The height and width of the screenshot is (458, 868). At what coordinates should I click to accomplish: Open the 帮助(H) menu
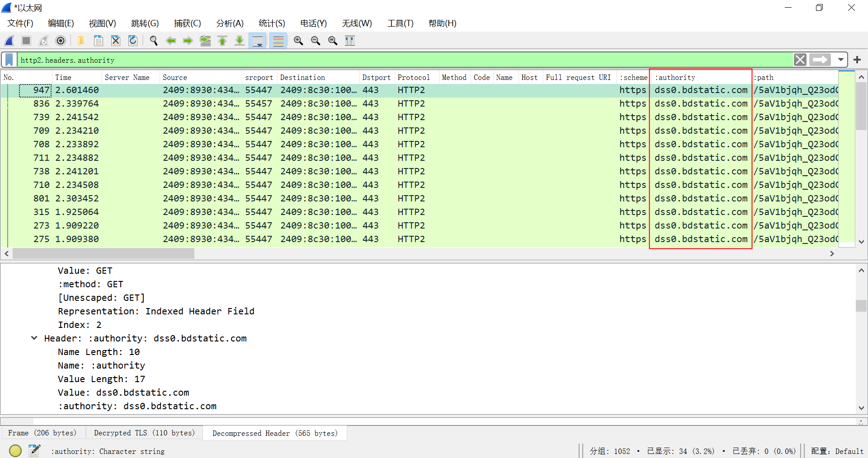[443, 23]
